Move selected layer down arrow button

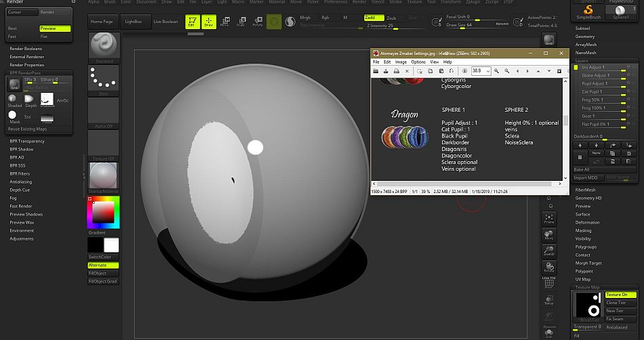pyautogui.click(x=597, y=145)
